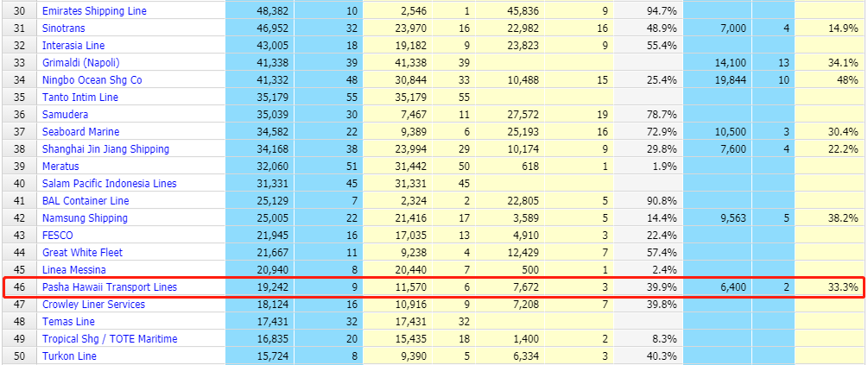
Task: Select the 40.3% cell in Turkon Line row
Action: tap(649, 356)
